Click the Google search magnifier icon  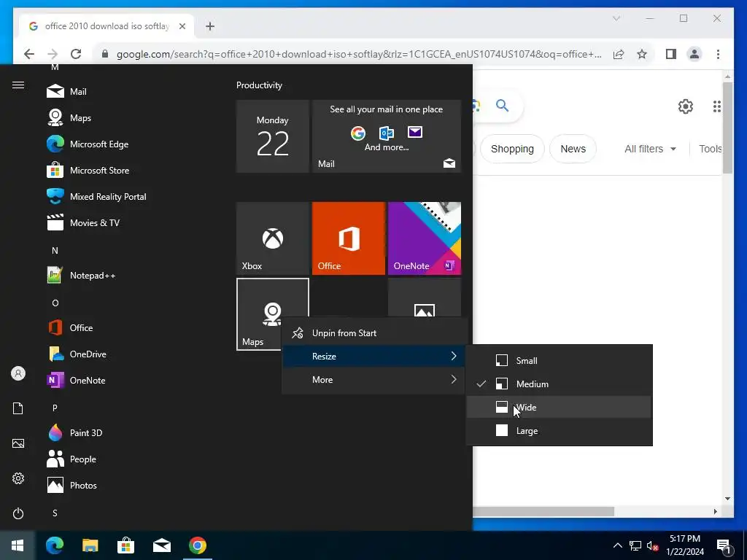tap(502, 105)
